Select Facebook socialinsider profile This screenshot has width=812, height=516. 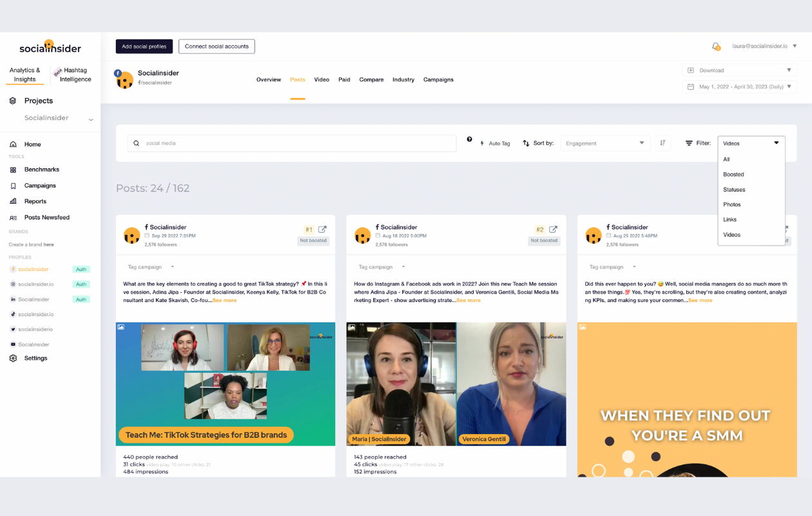(x=32, y=269)
